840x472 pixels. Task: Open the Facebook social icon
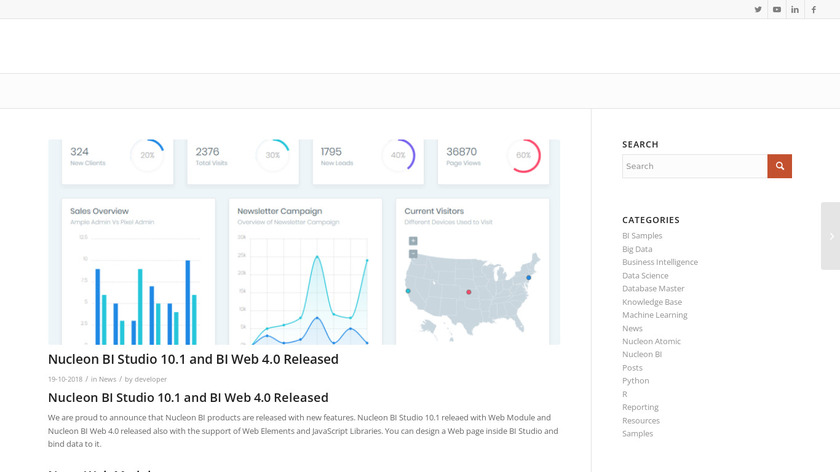tap(814, 10)
